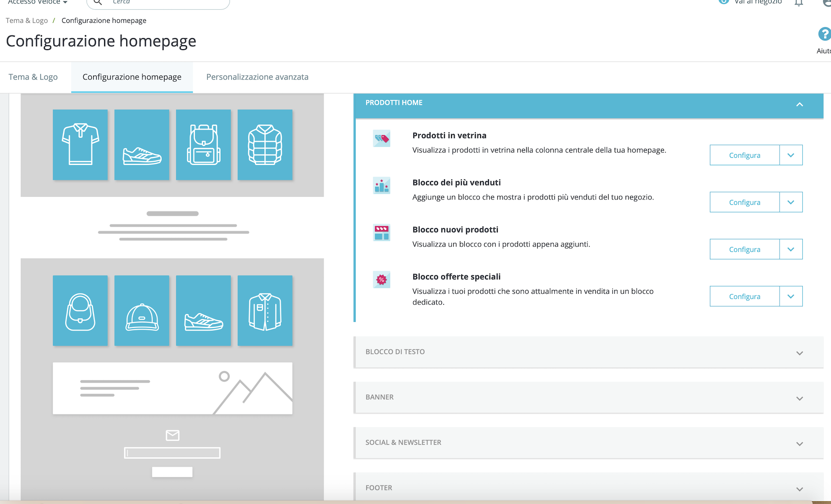Click the envelope newsletter icon in preview
Viewport: 831px width, 504px height.
[x=172, y=435]
